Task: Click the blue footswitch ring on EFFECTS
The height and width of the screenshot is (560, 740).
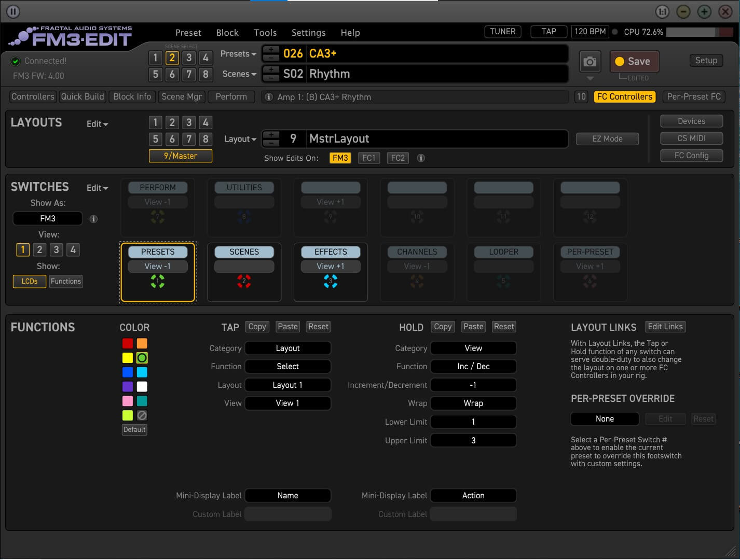Action: (x=331, y=281)
